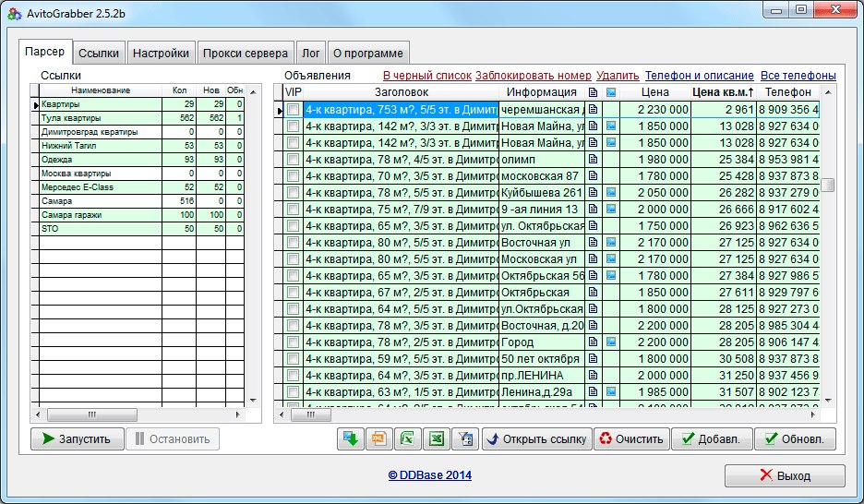Toggle the VIP checkbox in the Город row
The width and height of the screenshot is (864, 504).
click(x=293, y=342)
